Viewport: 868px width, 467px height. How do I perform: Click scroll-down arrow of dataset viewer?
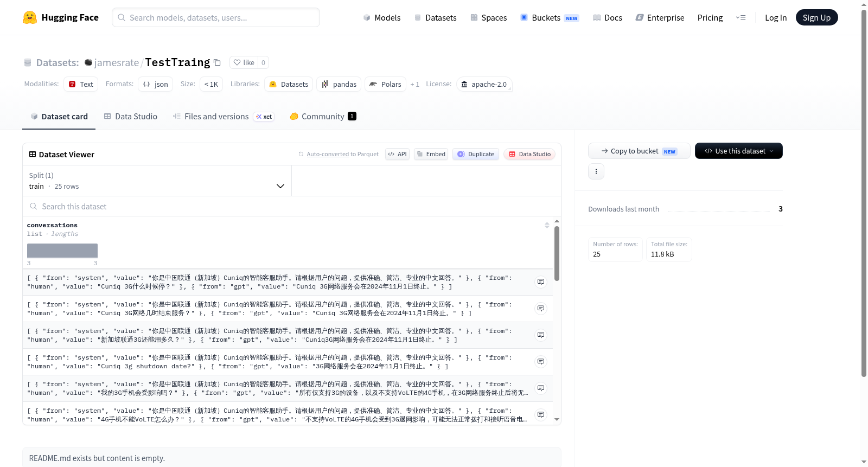pyautogui.click(x=557, y=419)
